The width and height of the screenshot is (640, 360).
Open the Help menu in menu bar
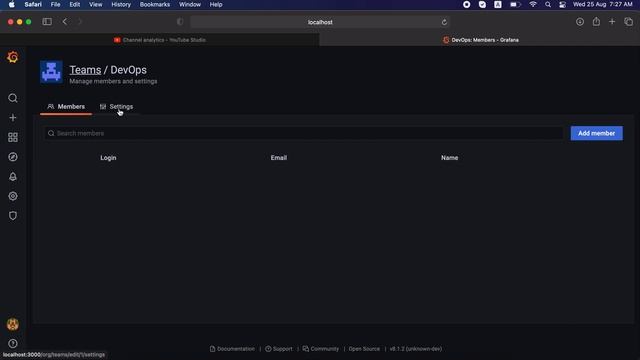[x=216, y=4]
